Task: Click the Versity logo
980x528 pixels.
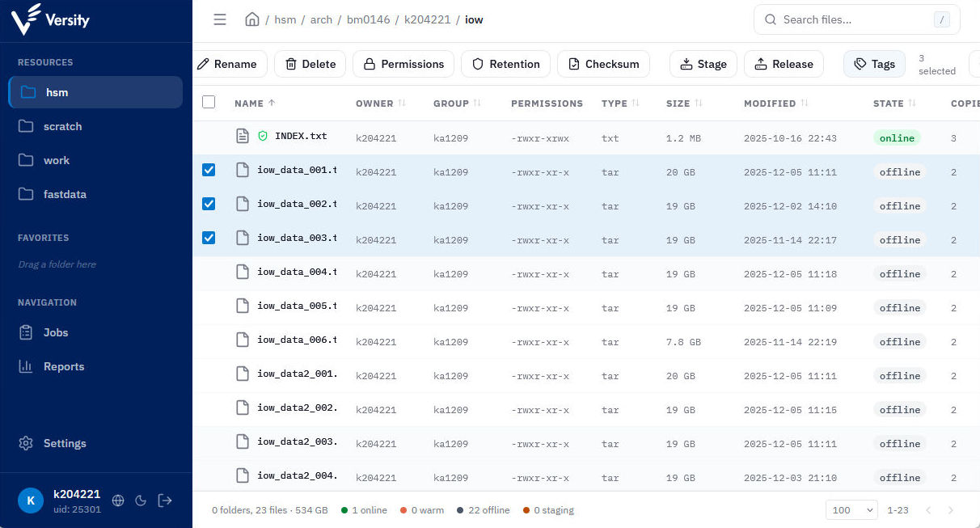Action: point(50,19)
